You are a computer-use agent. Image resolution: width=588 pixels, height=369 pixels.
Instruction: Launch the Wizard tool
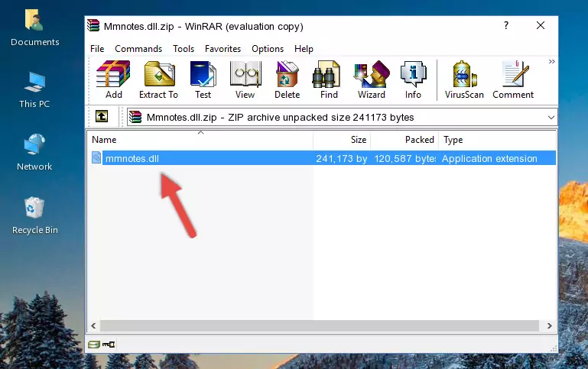point(372,79)
